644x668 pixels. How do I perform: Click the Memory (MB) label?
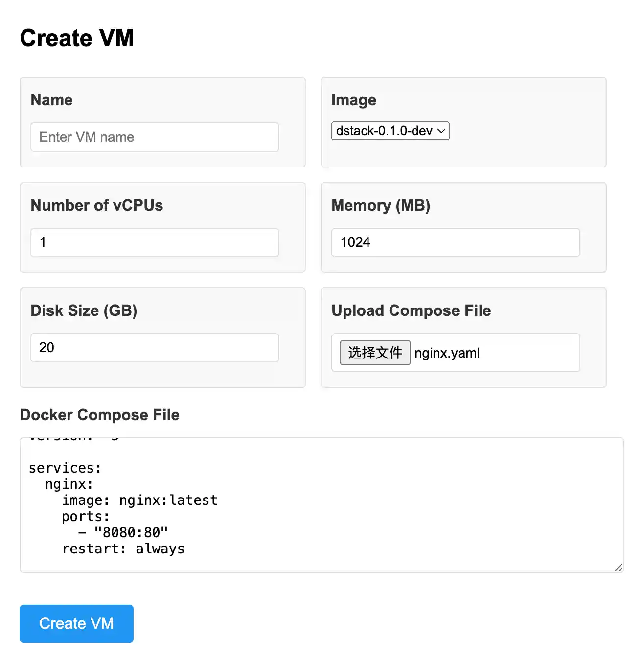381,205
